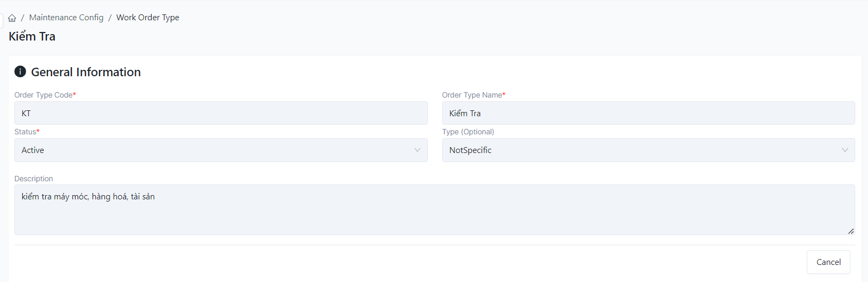Viewport: 868px width, 282px height.
Task: Click the Type field's chevron arrow
Action: pyautogui.click(x=845, y=150)
